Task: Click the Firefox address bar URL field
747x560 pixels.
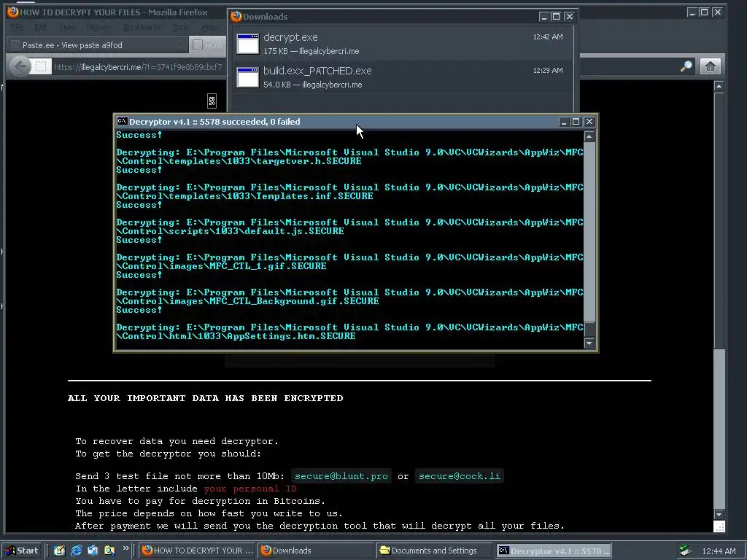Action: click(138, 66)
